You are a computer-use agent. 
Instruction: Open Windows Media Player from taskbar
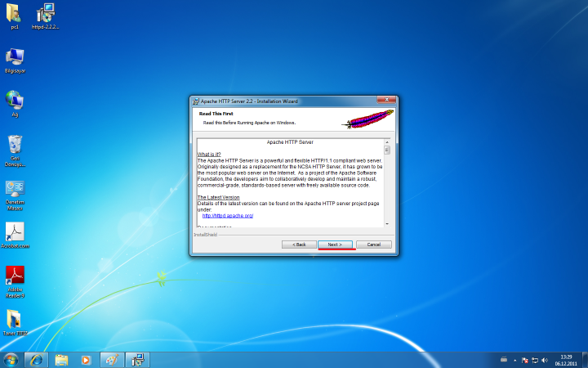tap(86, 359)
